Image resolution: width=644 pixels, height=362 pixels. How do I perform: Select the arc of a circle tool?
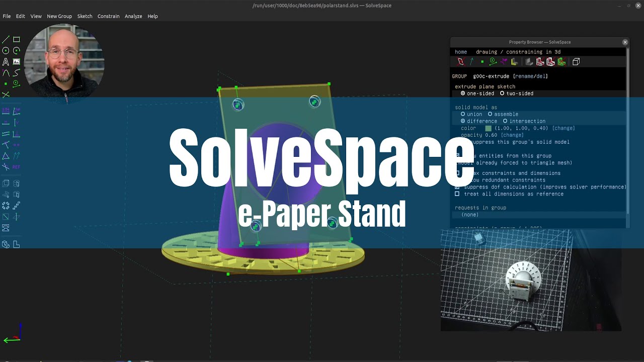point(17,50)
